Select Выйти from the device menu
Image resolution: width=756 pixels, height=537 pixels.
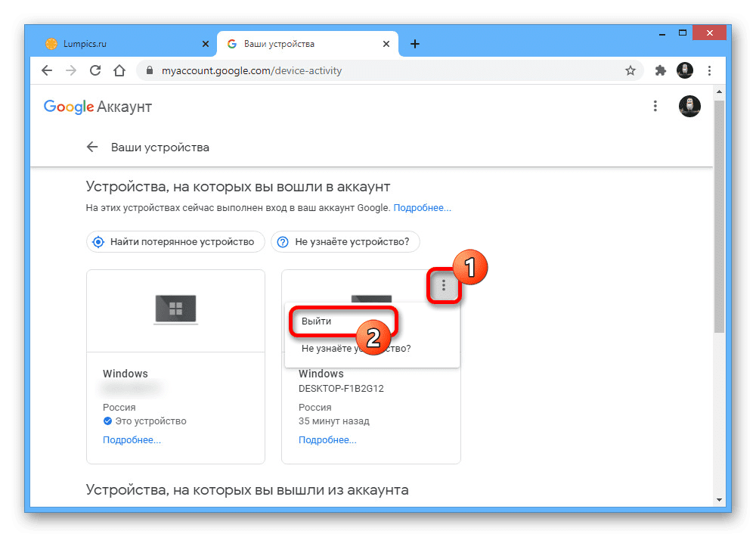pos(317,321)
